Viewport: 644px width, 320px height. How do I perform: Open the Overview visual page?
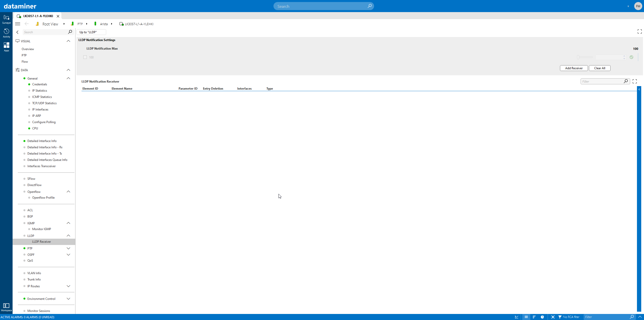(x=28, y=49)
